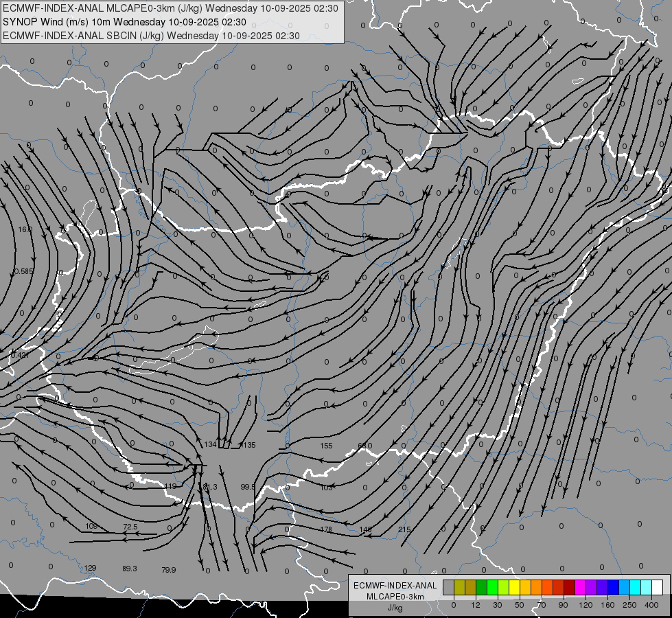Select the pure yellow legend swatch
The width and height of the screenshot is (672, 618).
click(514, 587)
